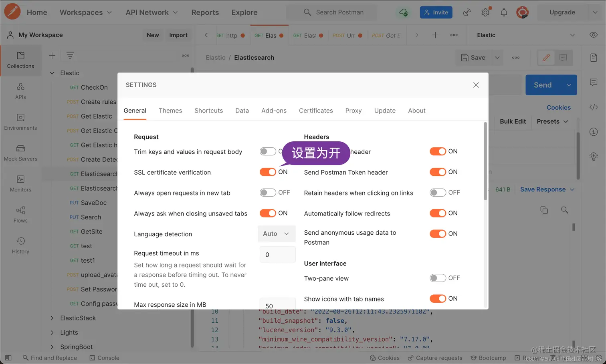Click the environment quick look eye icon
606x364 pixels.
click(594, 35)
